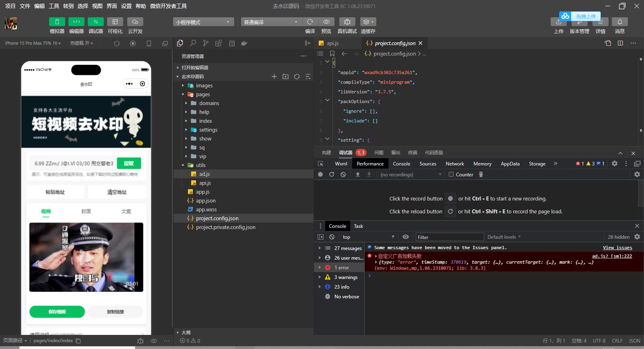The image size is (644, 349).
Task: Start a Performance recording with record button
Action: pyautogui.click(x=320, y=174)
